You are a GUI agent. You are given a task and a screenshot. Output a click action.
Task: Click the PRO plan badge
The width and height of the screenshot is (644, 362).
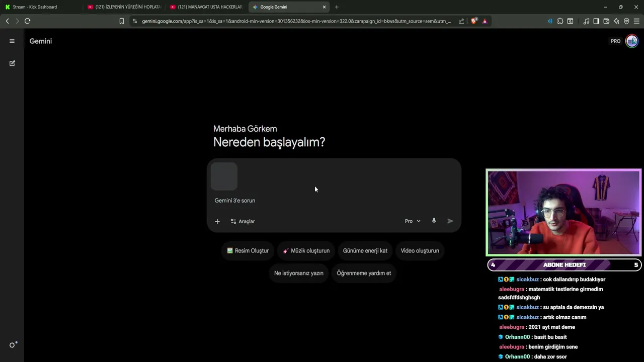(616, 41)
